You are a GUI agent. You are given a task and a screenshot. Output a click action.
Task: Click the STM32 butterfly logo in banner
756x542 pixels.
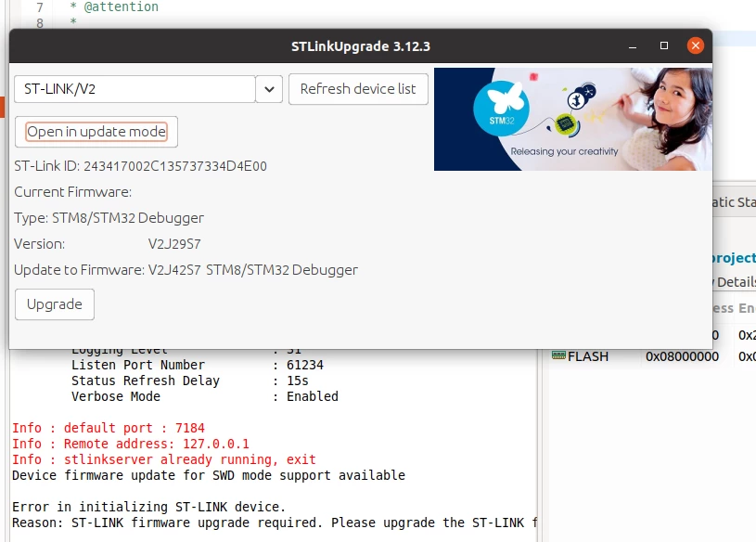[x=502, y=107]
